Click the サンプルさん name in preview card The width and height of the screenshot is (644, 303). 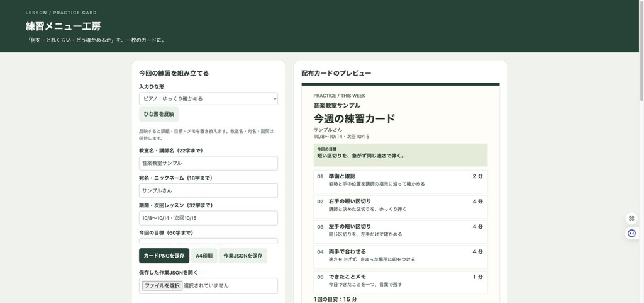328,130
